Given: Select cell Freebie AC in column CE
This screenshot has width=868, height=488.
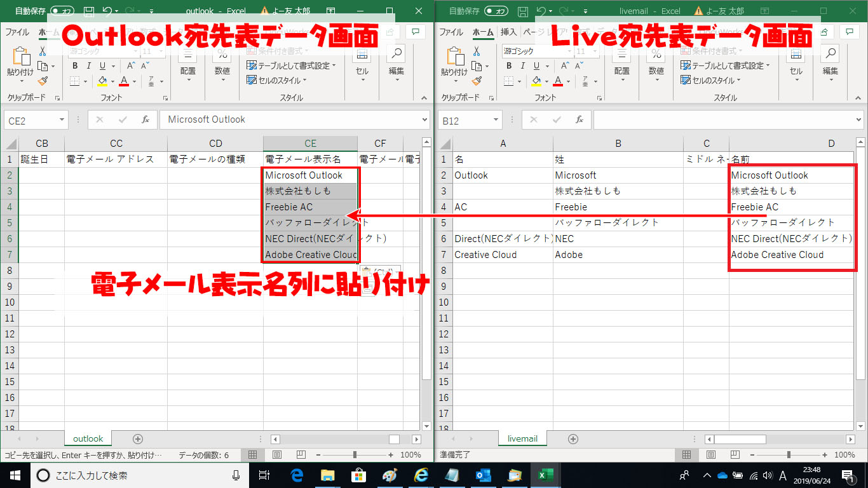Looking at the screenshot, I should point(310,207).
